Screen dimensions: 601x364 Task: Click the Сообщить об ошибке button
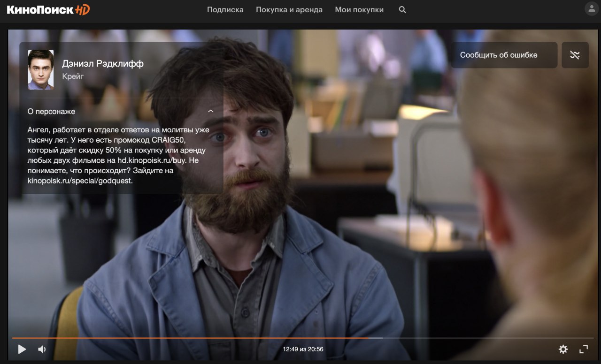[505, 55]
